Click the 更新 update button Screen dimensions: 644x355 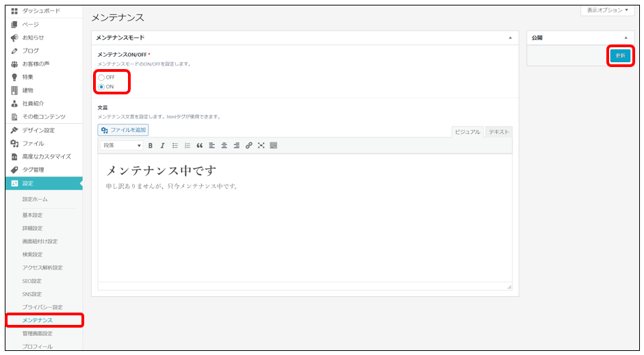click(620, 55)
